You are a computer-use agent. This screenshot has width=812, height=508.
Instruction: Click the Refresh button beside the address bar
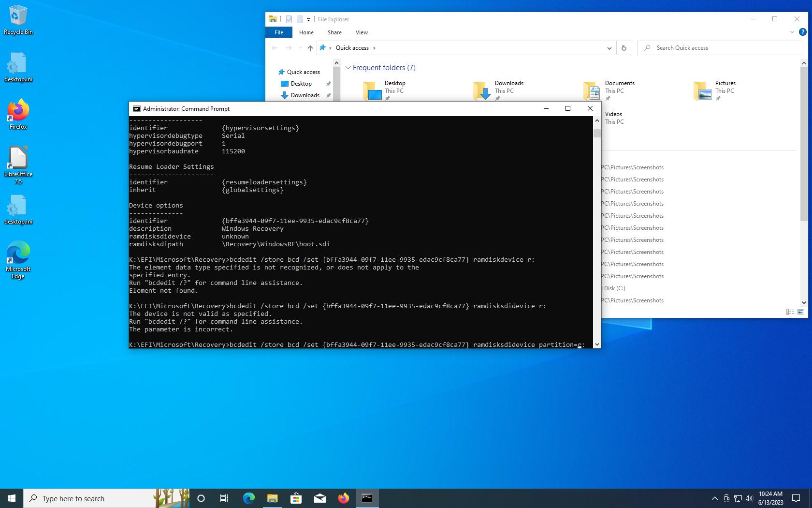[x=623, y=48]
